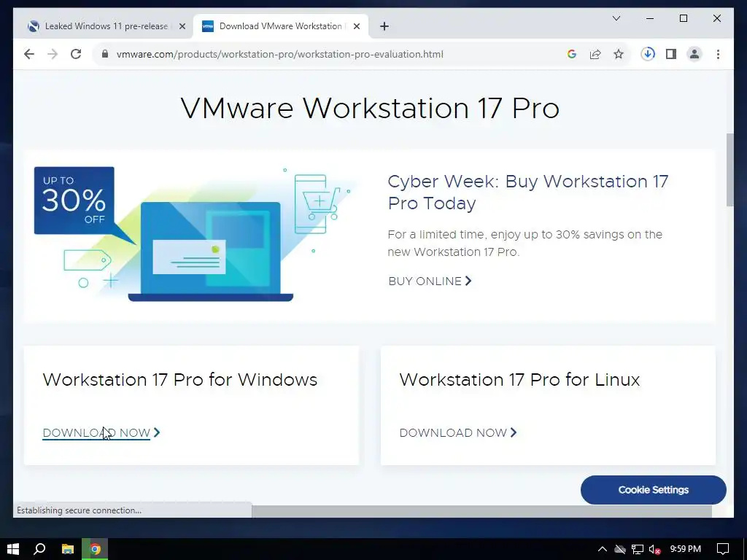747x560 pixels.
Task: Open the notification center icon
Action: click(x=723, y=549)
